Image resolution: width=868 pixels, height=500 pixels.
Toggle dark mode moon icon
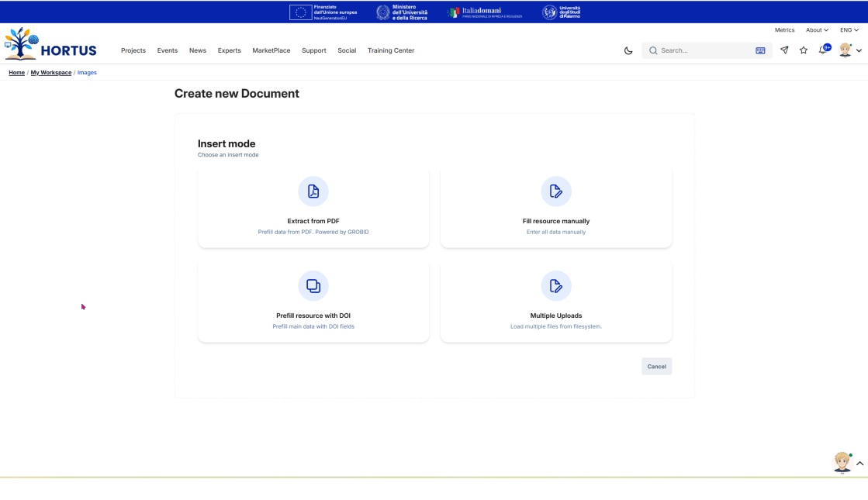(628, 50)
